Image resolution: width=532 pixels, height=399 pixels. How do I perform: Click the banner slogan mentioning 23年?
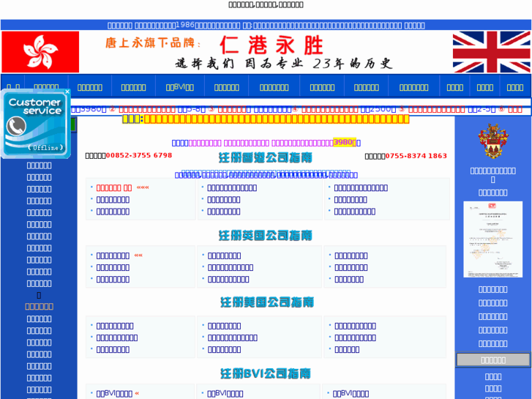284,63
